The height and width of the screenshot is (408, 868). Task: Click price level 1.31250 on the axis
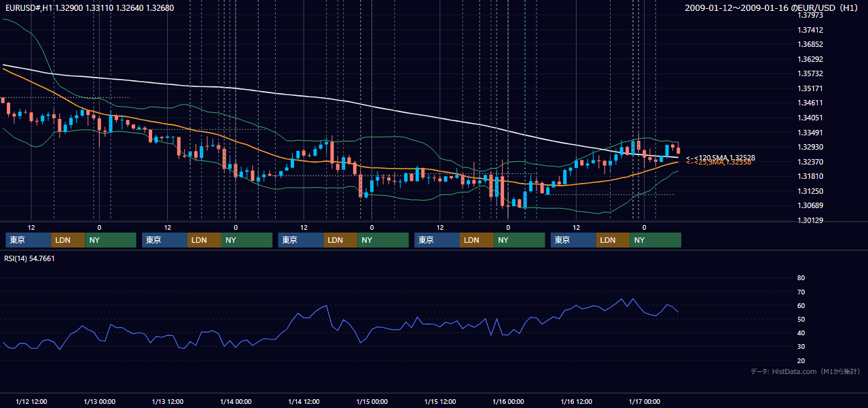(810, 191)
